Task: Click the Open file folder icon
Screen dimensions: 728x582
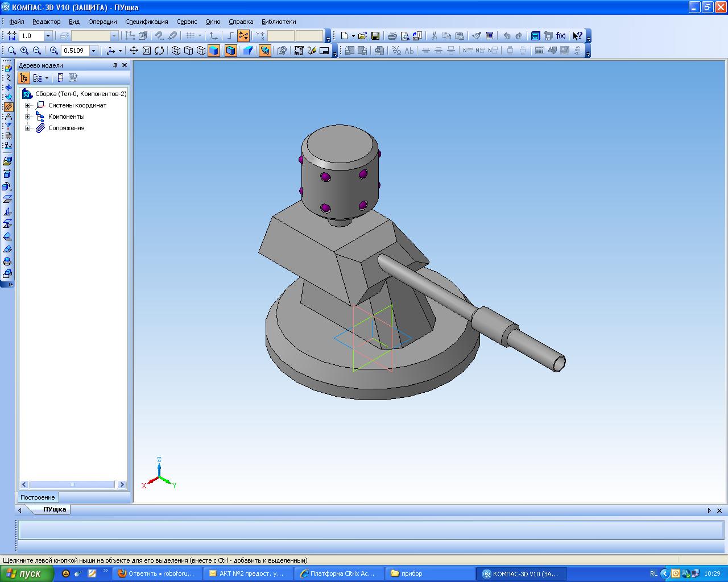Action: [x=362, y=36]
